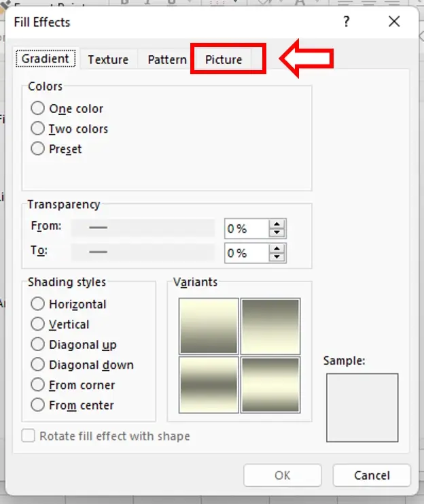The height and width of the screenshot is (504, 424).
Task: Click the From transparency percent field
Action: pos(245,229)
